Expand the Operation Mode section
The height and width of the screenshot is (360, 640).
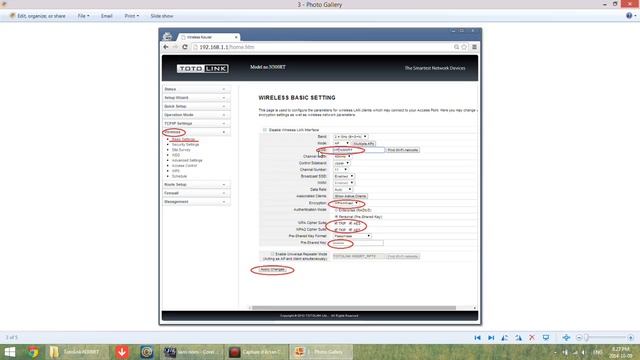pyautogui.click(x=196, y=115)
